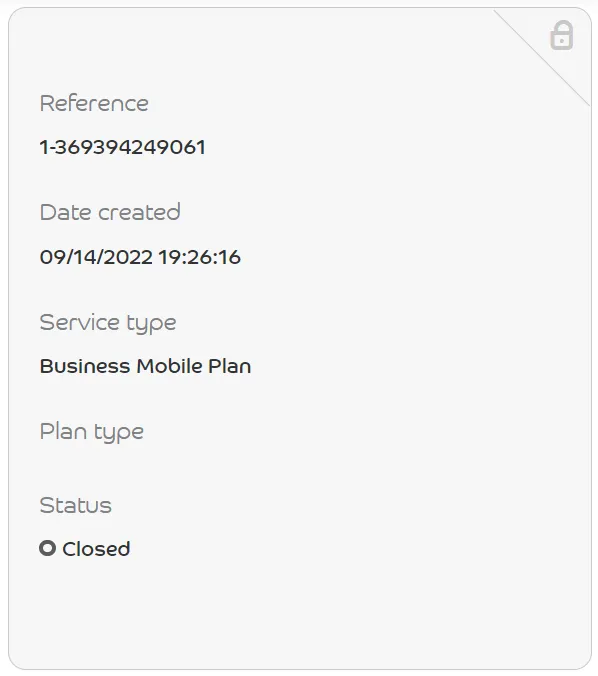This screenshot has height=676, width=598.
Task: Click the time 19:26:16
Action: pyautogui.click(x=200, y=257)
